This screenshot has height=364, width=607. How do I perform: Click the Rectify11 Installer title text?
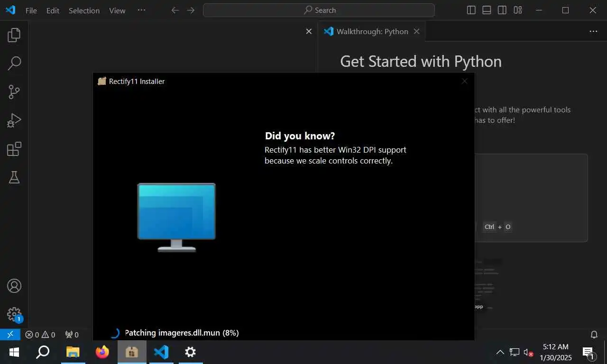[x=137, y=82]
